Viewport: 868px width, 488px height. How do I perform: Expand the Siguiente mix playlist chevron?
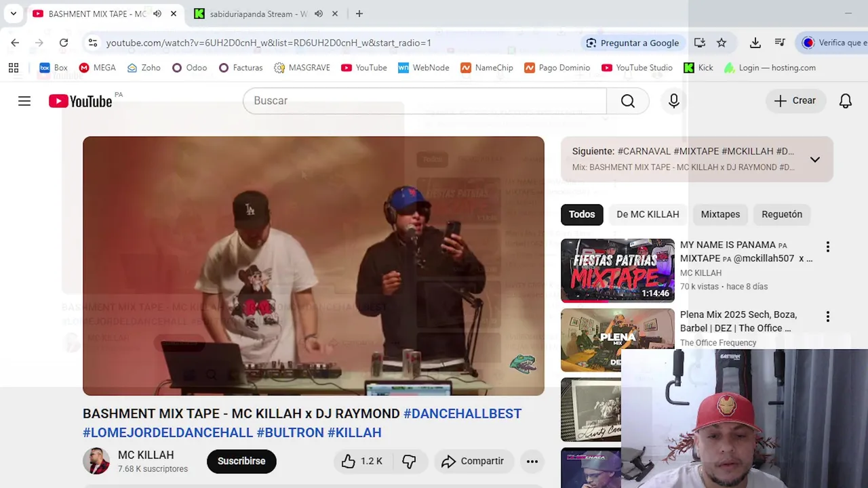point(815,159)
